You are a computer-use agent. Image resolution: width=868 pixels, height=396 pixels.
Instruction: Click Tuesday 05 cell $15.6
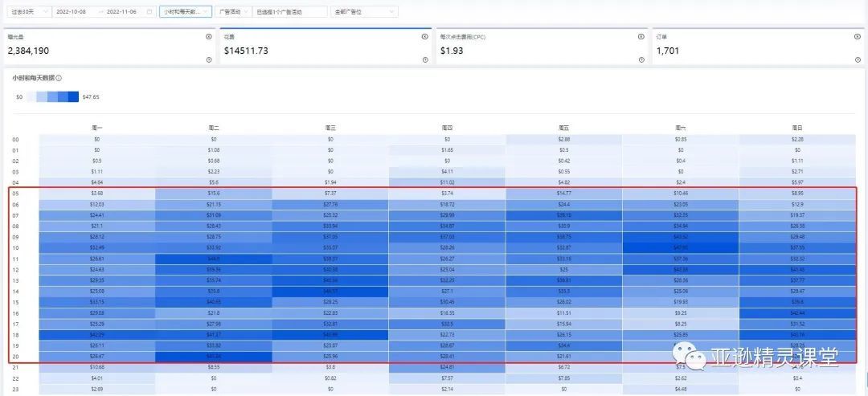coord(214,194)
